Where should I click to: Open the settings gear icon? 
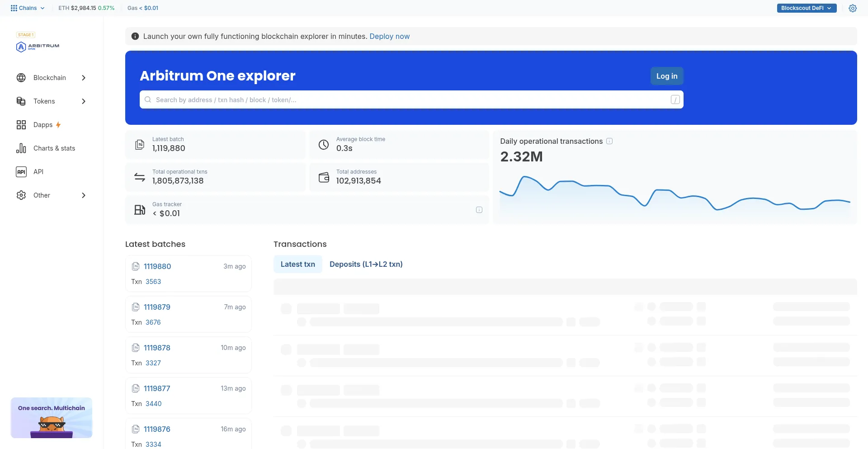(x=853, y=8)
